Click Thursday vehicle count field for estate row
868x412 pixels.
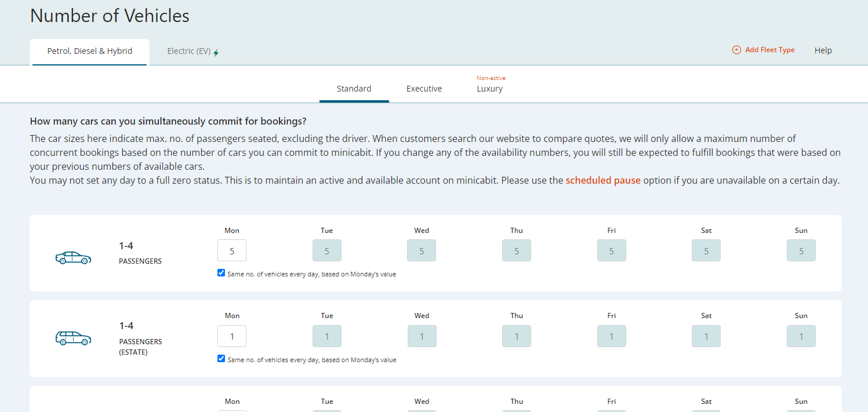517,336
